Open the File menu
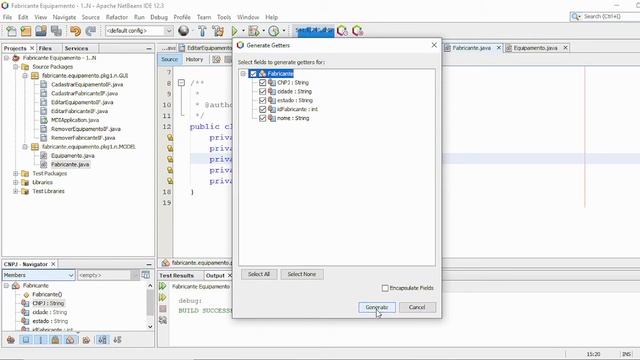 click(x=7, y=17)
